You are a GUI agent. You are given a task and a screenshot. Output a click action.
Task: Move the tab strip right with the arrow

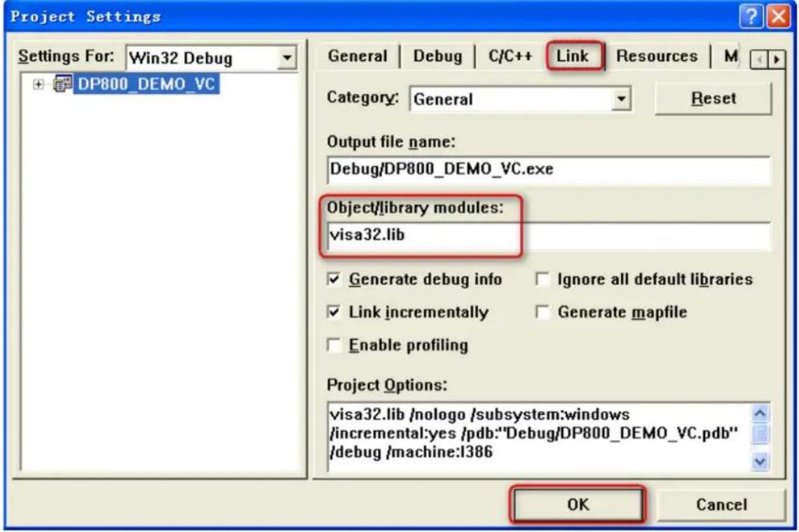pyautogui.click(x=776, y=60)
